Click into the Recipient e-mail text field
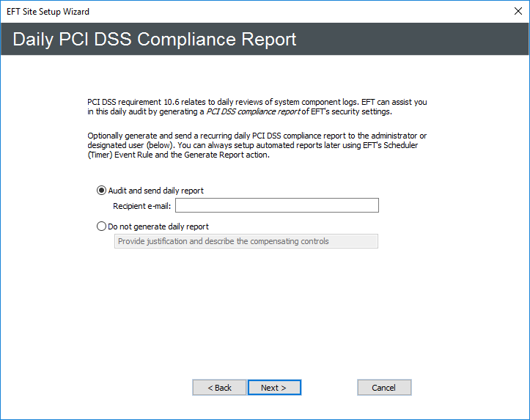The image size is (530, 420). click(x=276, y=205)
